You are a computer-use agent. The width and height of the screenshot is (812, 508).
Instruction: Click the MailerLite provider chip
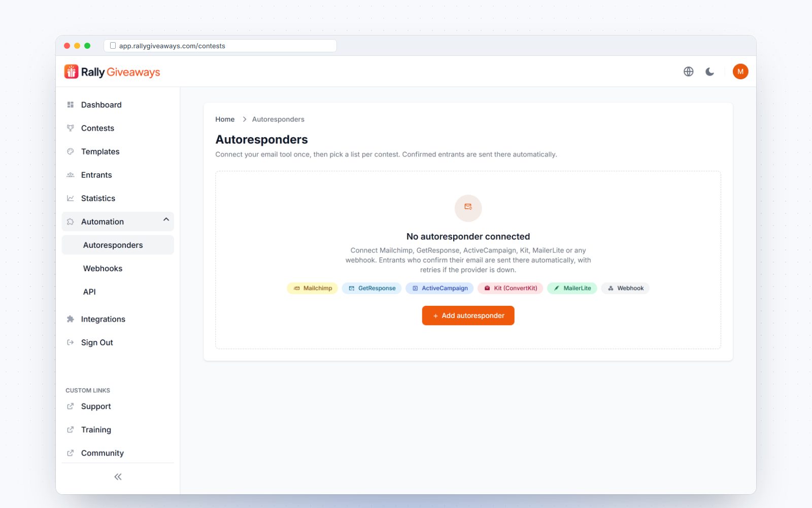[572, 288]
